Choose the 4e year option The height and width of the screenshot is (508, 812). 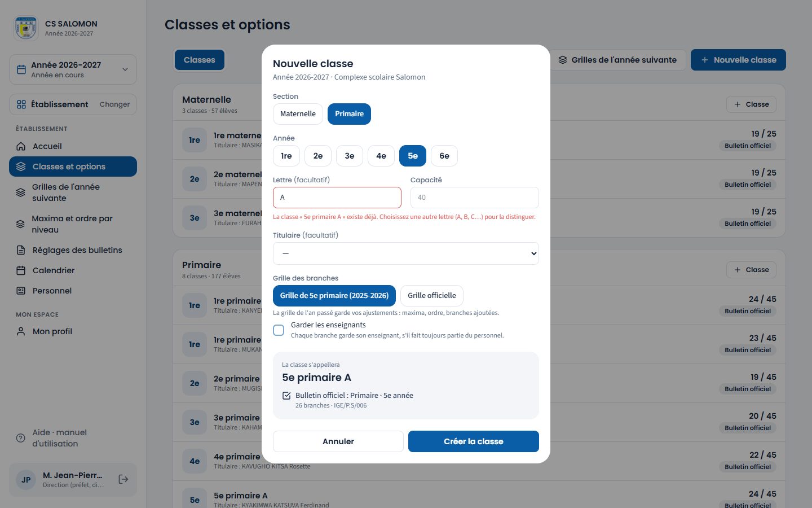click(x=381, y=156)
